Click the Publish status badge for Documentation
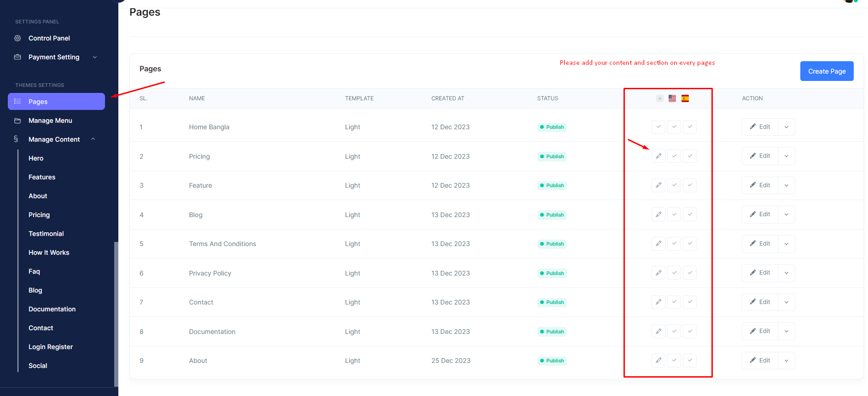The width and height of the screenshot is (868, 396). (x=552, y=332)
